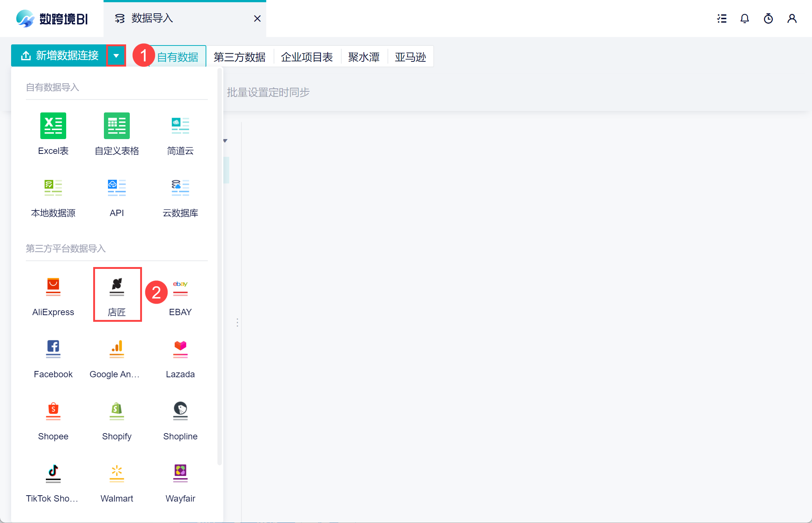The height and width of the screenshot is (523, 812).
Task: Switch to the 亚马逊 tab
Action: (410, 57)
